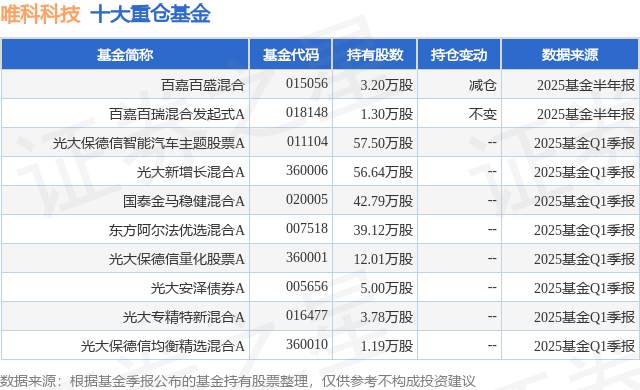Click fund code 360006
The width and height of the screenshot is (640, 390).
[x=307, y=170]
